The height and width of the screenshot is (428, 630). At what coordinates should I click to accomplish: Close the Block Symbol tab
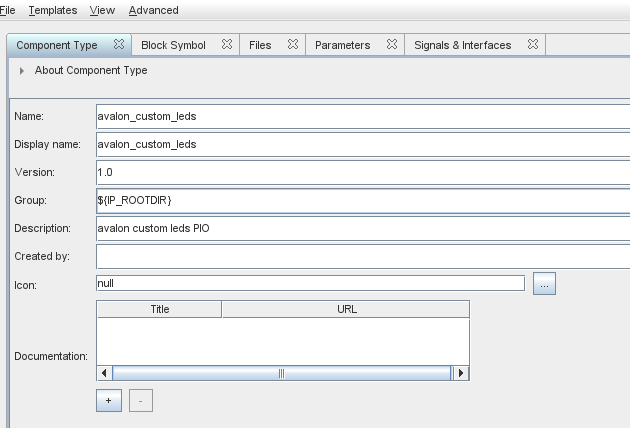(227, 45)
